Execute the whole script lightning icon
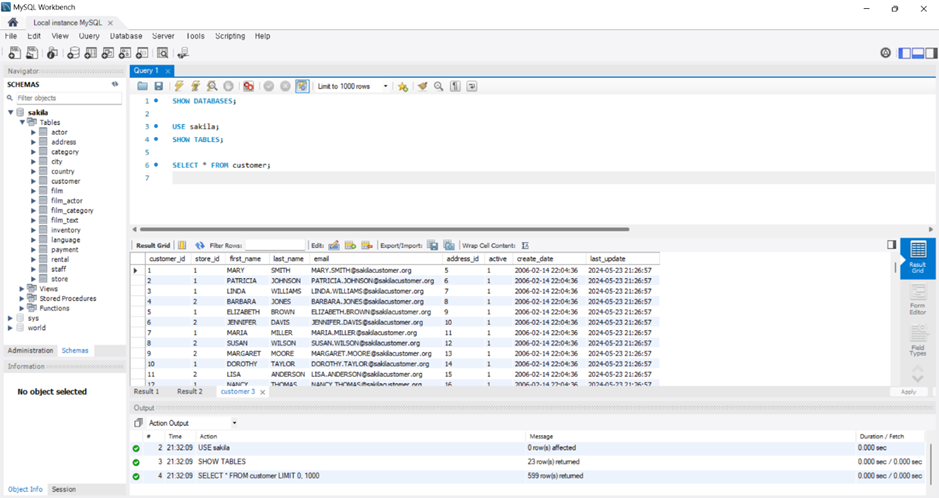939x498 pixels. (x=179, y=86)
